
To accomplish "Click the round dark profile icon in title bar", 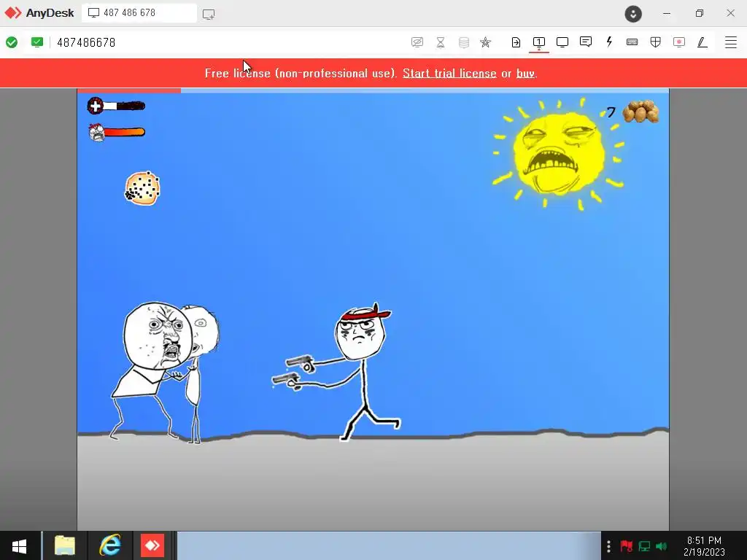I will (x=633, y=14).
